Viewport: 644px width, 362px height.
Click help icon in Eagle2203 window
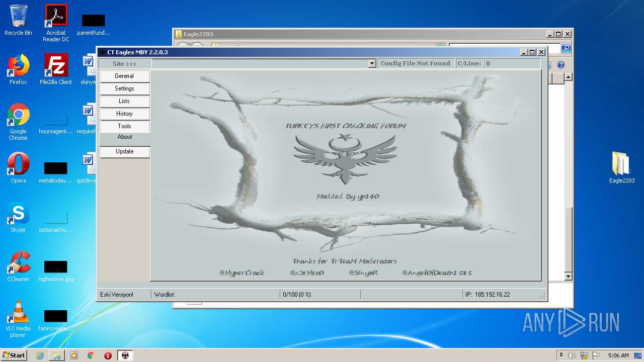(561, 65)
